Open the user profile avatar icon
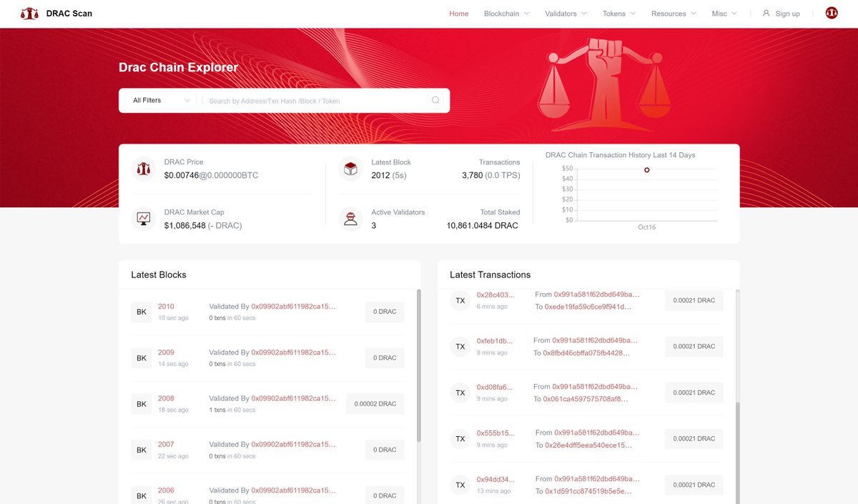The image size is (858, 504). pyautogui.click(x=831, y=12)
